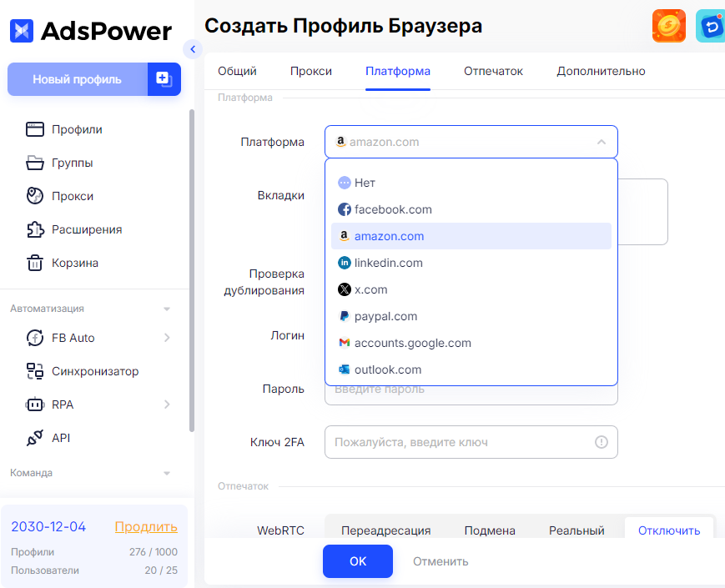This screenshot has width=725, height=588.
Task: Collapse the Автоматизация section
Action: pyautogui.click(x=167, y=309)
